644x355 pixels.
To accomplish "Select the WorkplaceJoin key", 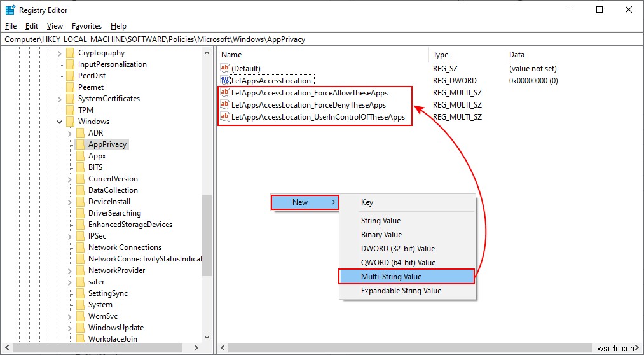I will click(113, 339).
